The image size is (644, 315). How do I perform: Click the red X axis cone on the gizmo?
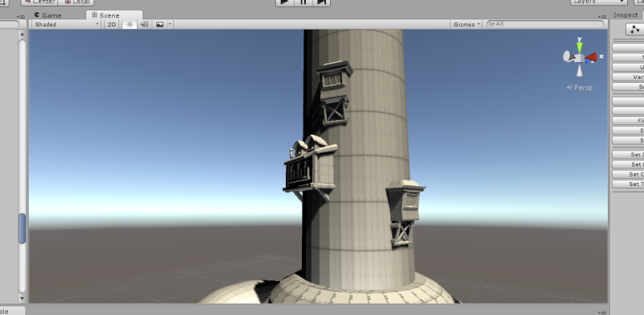(x=592, y=57)
